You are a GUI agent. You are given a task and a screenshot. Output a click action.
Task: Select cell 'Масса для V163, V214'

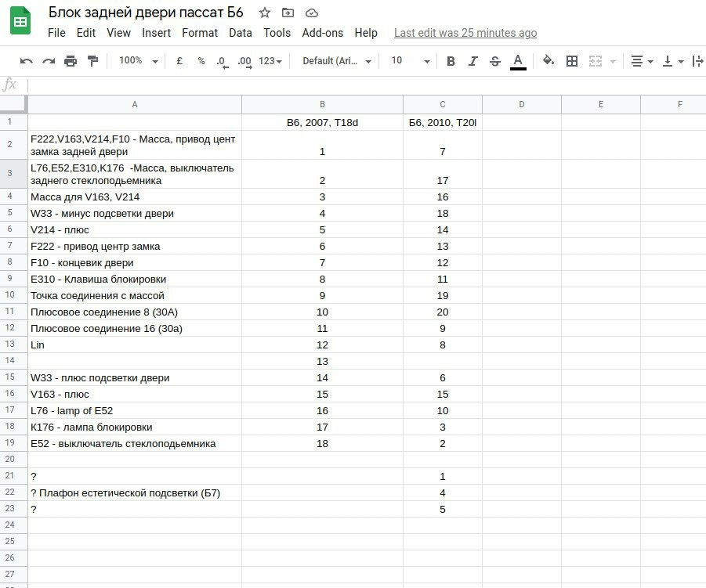(135, 197)
